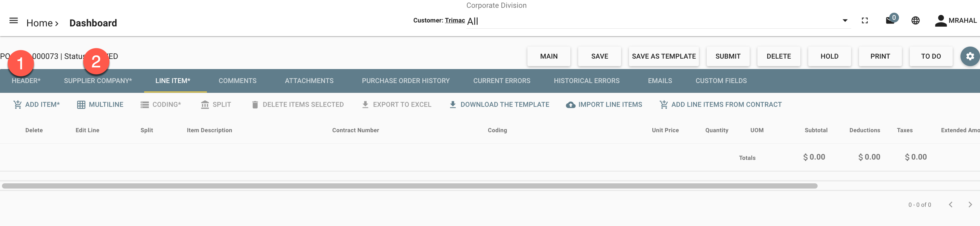Click the round settings gear button
980x226 pixels.
tap(970, 56)
